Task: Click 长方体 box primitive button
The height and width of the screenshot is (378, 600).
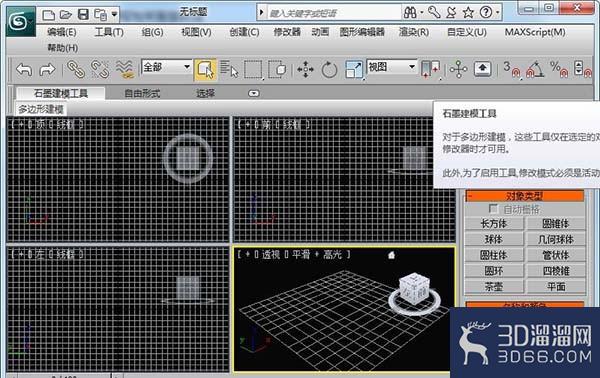Action: (x=494, y=224)
